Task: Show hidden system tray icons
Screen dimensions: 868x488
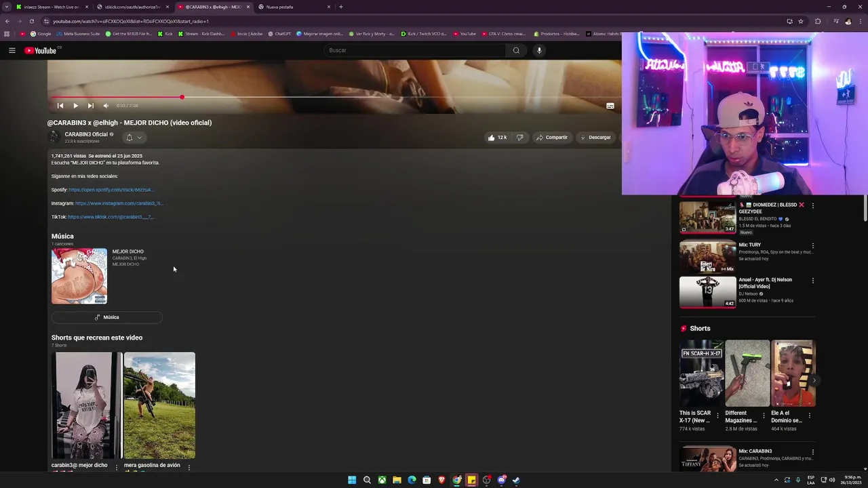Action: click(x=776, y=480)
